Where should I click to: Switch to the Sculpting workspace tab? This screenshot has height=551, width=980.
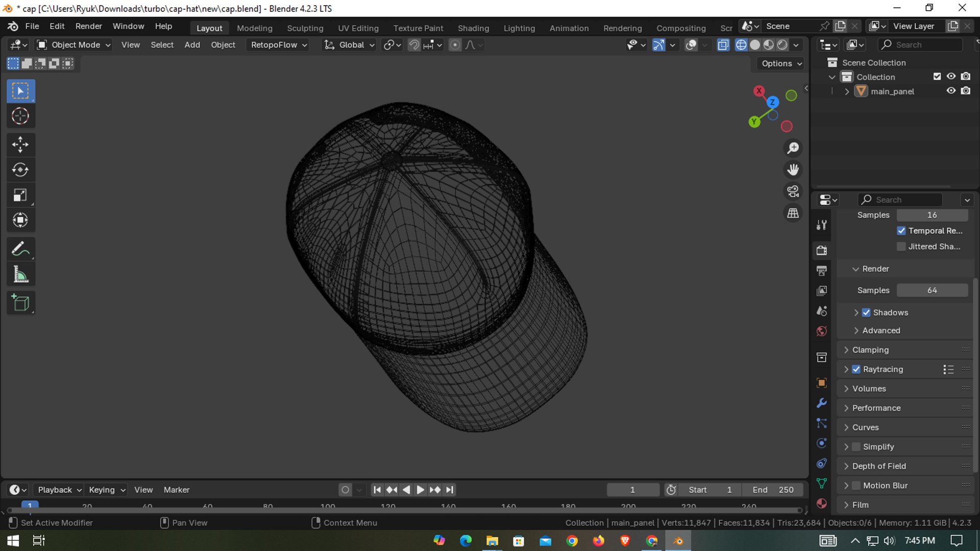point(305,28)
